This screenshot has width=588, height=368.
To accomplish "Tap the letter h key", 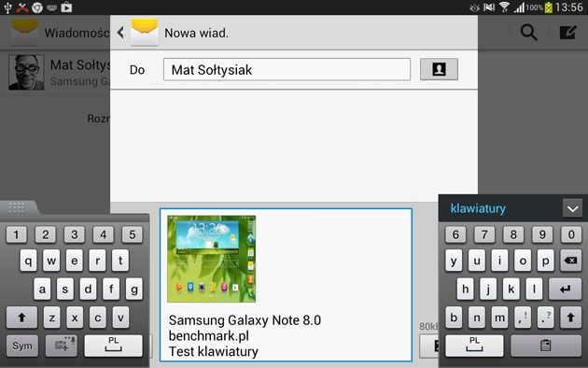I will (x=466, y=289).
